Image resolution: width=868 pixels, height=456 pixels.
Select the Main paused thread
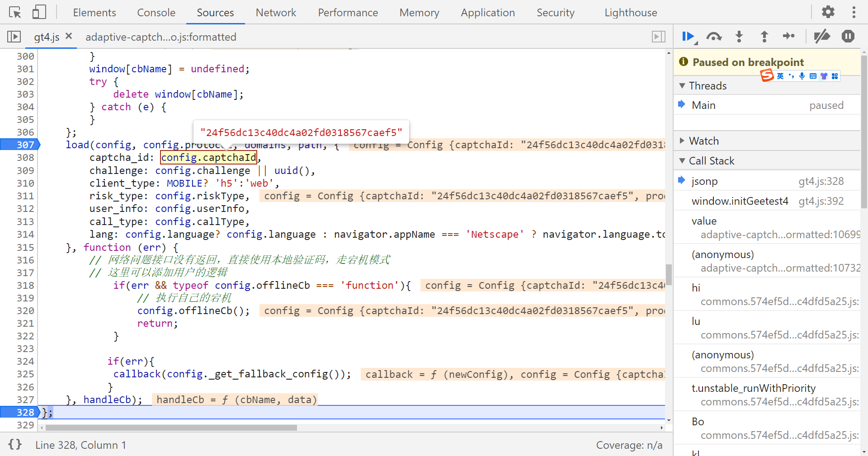tap(767, 105)
